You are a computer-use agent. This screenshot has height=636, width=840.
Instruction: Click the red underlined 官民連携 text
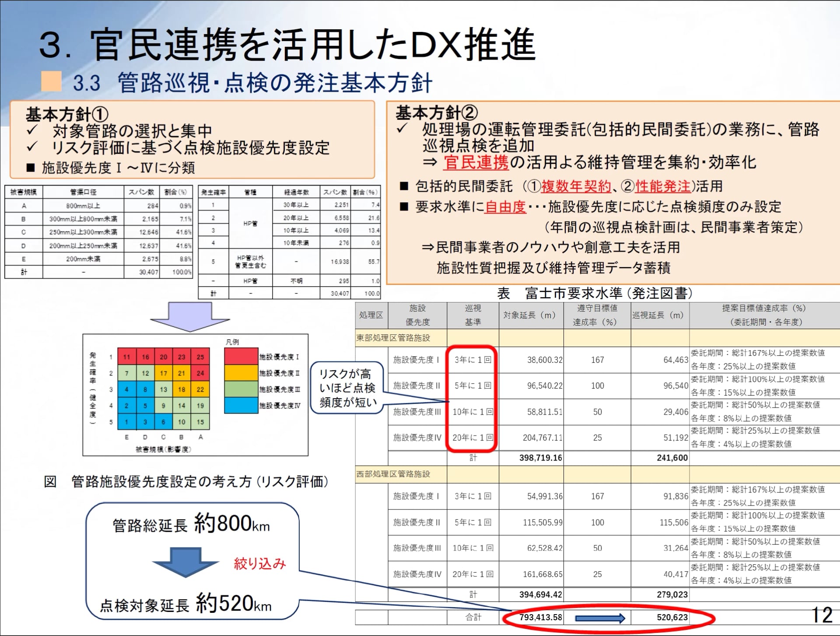(476, 162)
